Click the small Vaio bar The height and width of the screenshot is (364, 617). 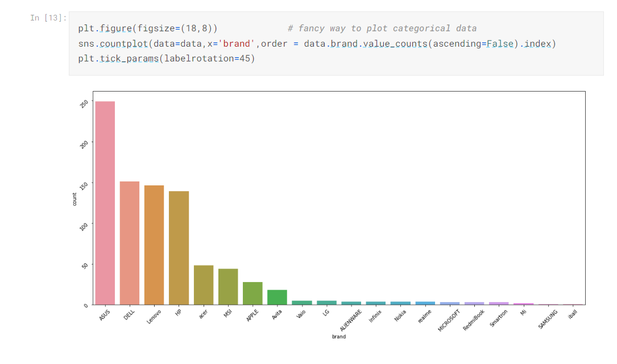[302, 303]
